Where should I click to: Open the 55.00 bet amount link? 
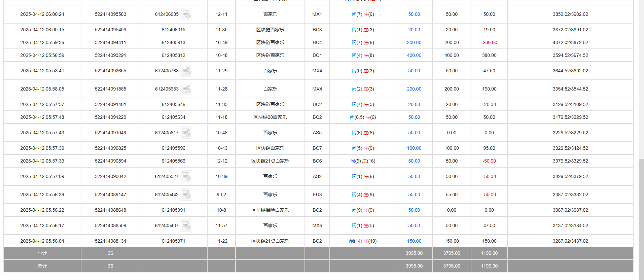pos(414,195)
